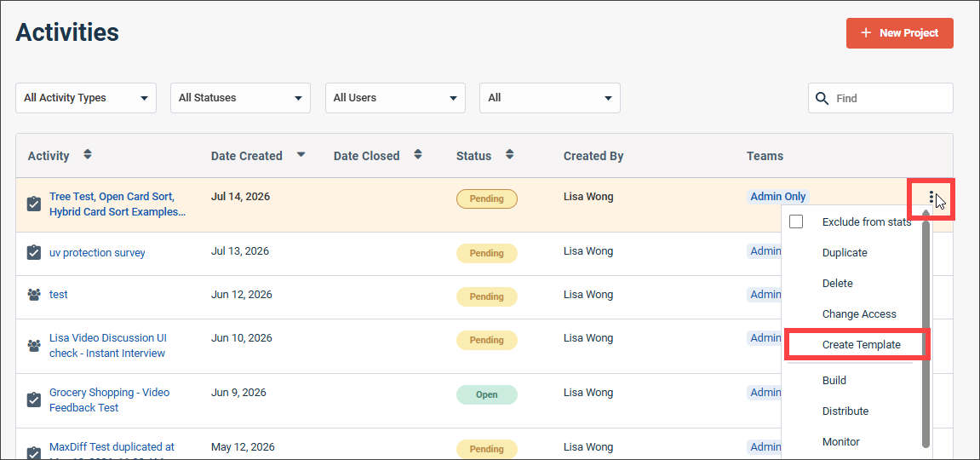Open the All Activity Types dropdown
Screen dimensions: 980x460
pos(86,98)
